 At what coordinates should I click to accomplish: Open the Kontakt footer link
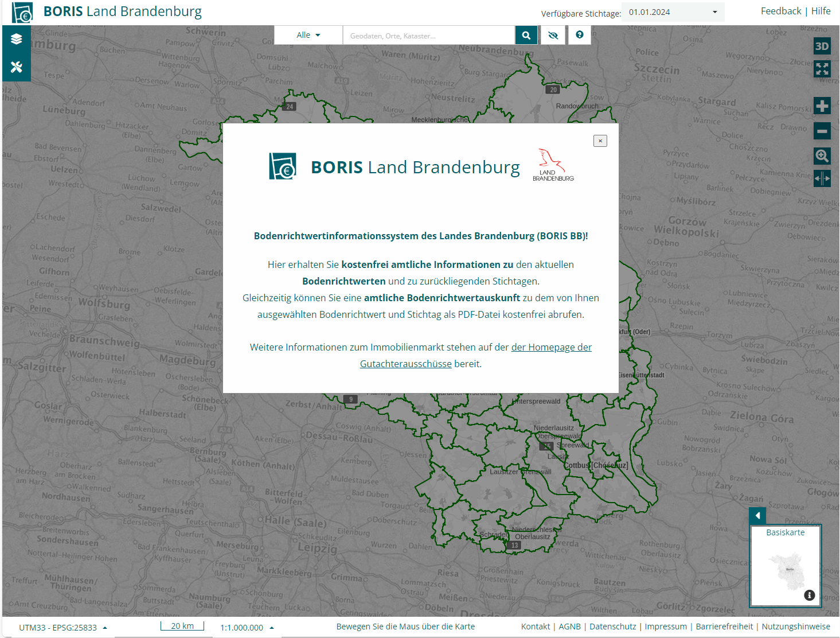536,627
